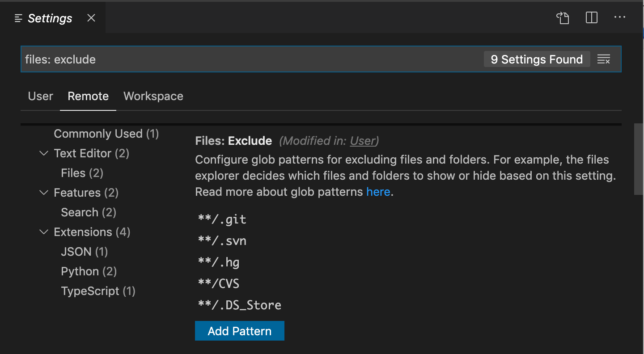Select Commonly Used in the tree

tap(106, 134)
